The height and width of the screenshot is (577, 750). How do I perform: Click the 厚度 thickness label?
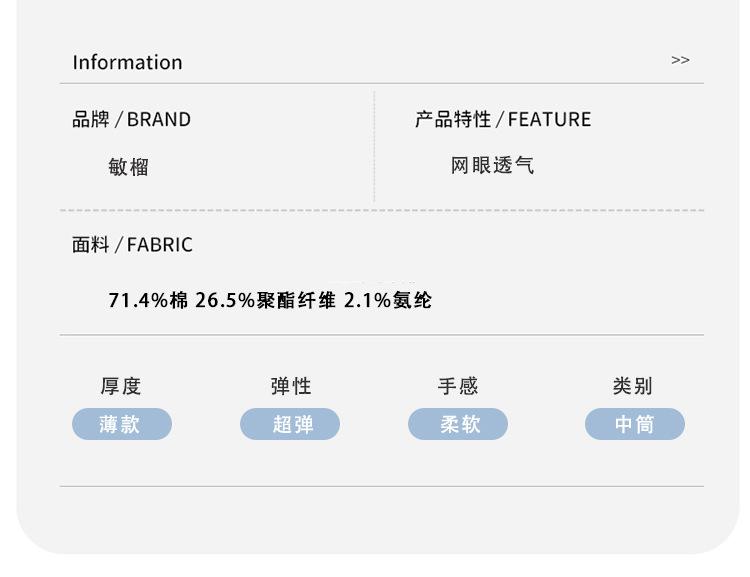[x=121, y=386]
